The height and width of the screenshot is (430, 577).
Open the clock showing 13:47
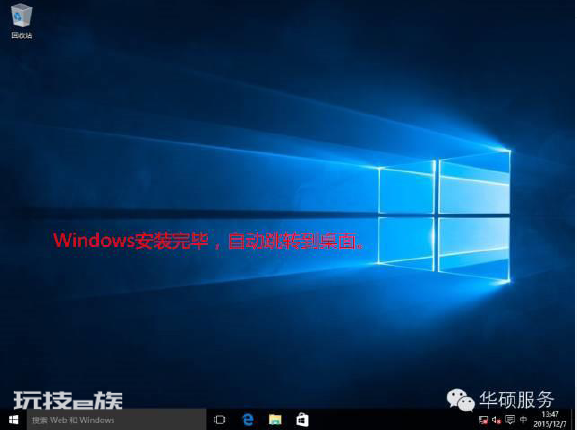point(550,415)
